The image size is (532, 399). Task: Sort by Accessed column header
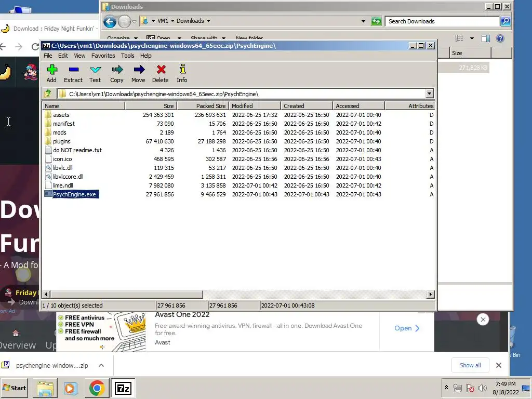pyautogui.click(x=358, y=106)
